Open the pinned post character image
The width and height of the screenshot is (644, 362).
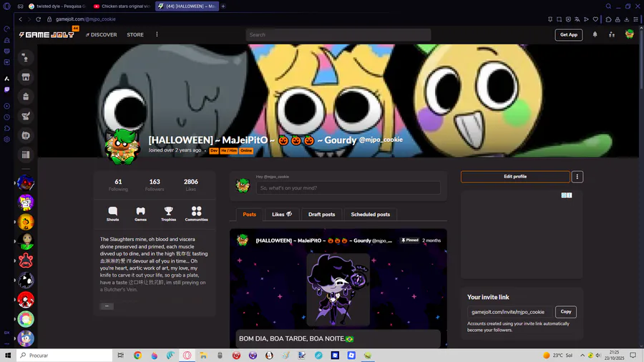click(338, 289)
